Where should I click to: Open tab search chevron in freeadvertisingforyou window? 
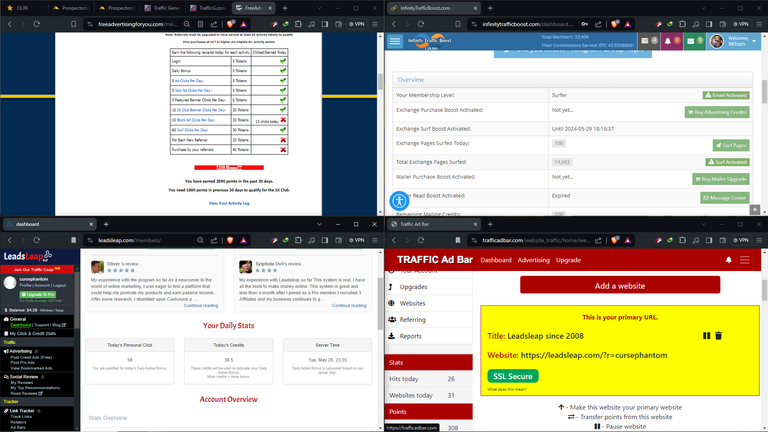coord(319,8)
